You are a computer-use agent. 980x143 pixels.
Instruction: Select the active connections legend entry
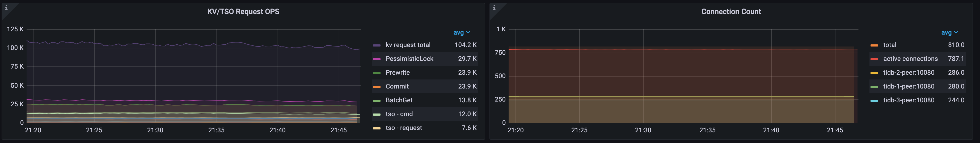[910, 58]
